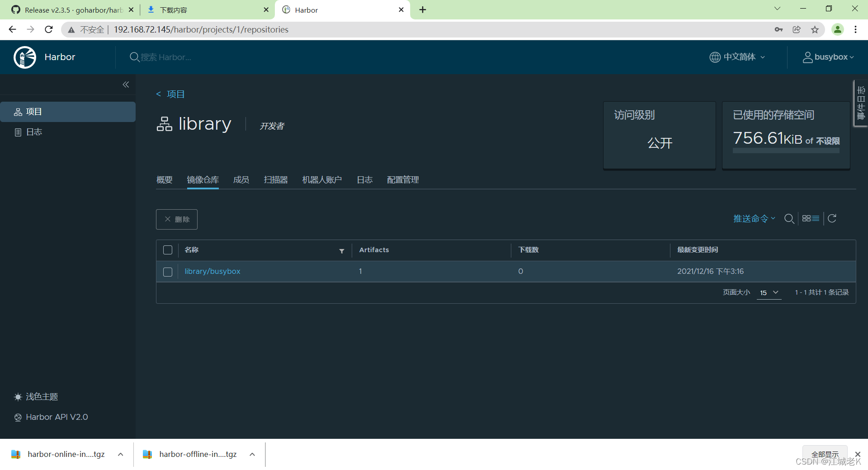Close the 下载内容 tab
Viewport: 868px width, 470px height.
point(266,9)
